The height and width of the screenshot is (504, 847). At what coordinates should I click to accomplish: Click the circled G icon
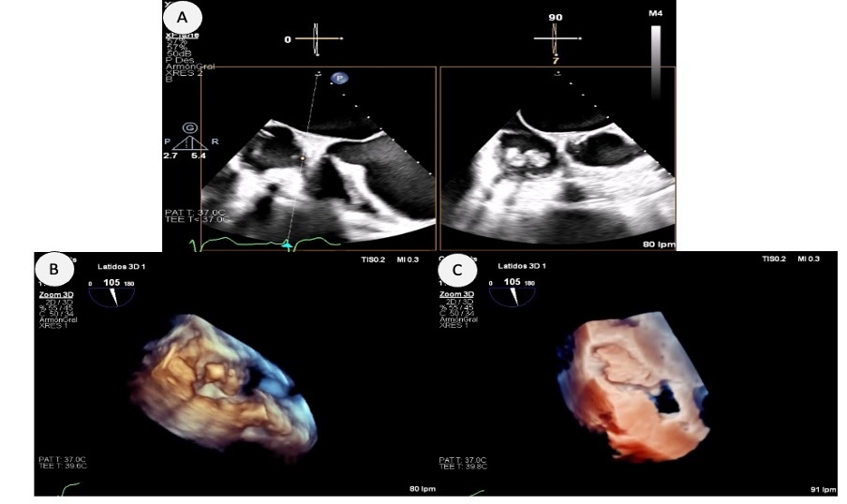pos(189,128)
